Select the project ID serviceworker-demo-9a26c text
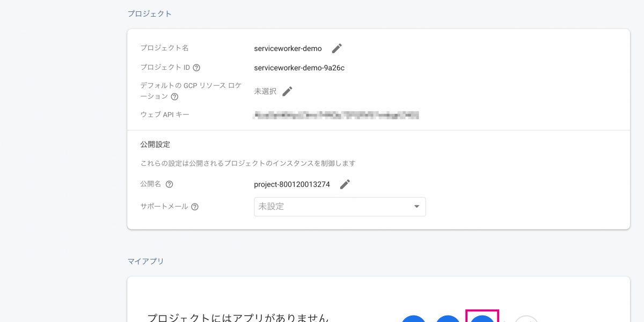The width and height of the screenshot is (644, 322). click(x=299, y=68)
